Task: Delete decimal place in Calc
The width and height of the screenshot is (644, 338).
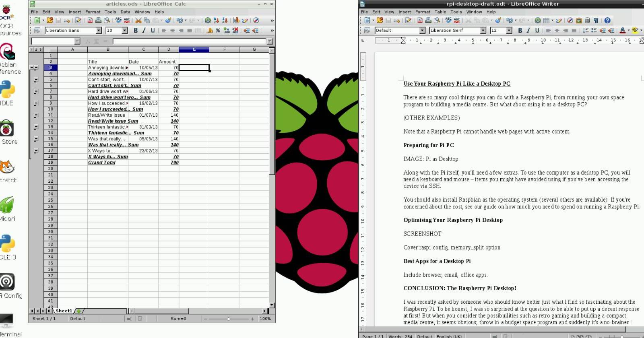Action: (x=235, y=30)
